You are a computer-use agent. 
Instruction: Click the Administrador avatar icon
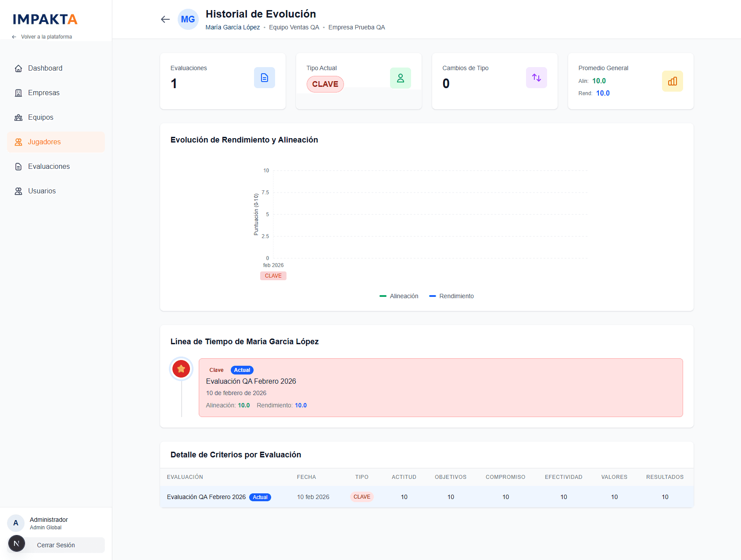click(x=16, y=523)
